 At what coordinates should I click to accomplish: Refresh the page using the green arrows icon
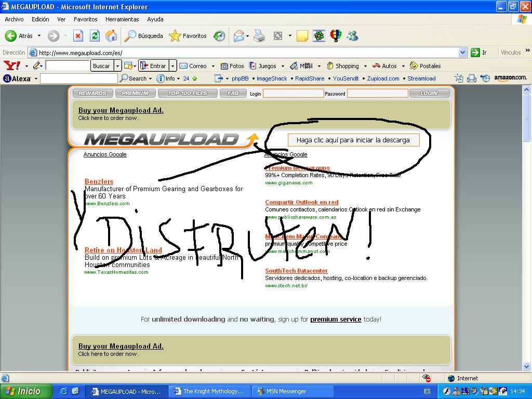[95, 36]
